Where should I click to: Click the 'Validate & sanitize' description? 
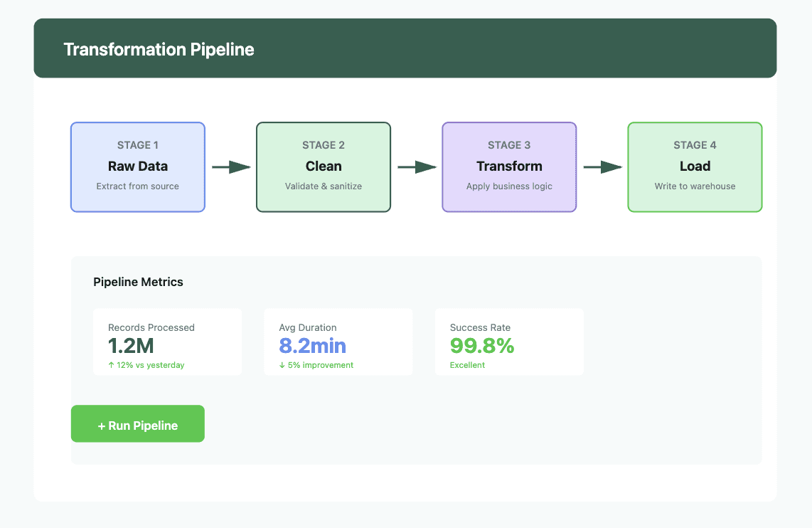(x=324, y=186)
